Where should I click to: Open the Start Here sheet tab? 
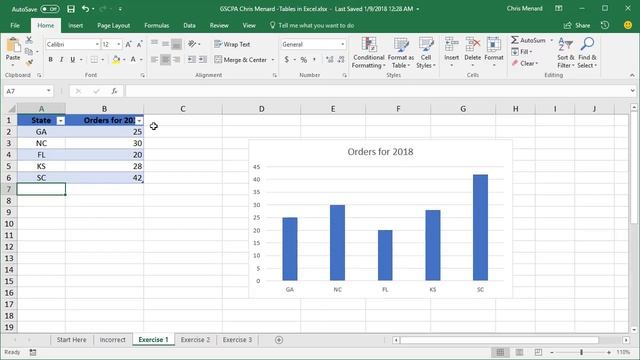pos(71,340)
